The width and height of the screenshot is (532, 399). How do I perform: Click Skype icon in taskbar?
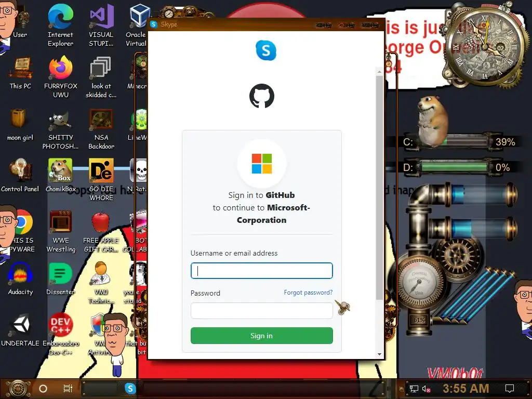(130, 389)
